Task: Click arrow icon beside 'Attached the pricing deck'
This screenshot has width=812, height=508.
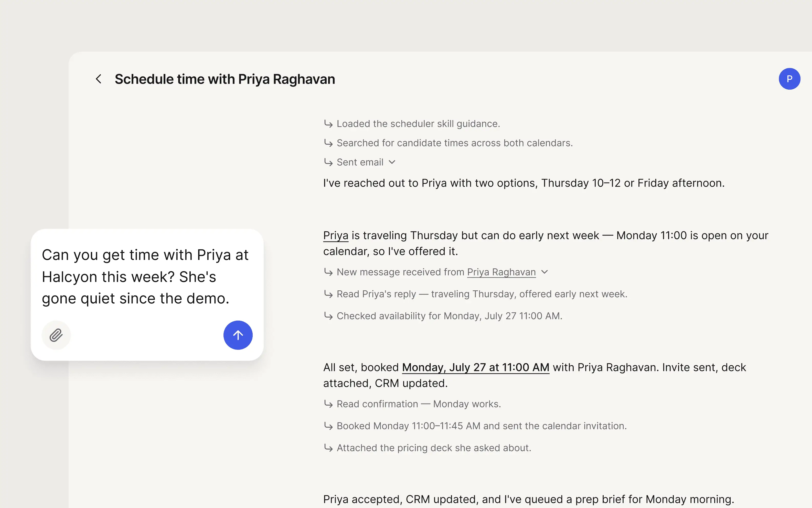Action: coord(328,448)
